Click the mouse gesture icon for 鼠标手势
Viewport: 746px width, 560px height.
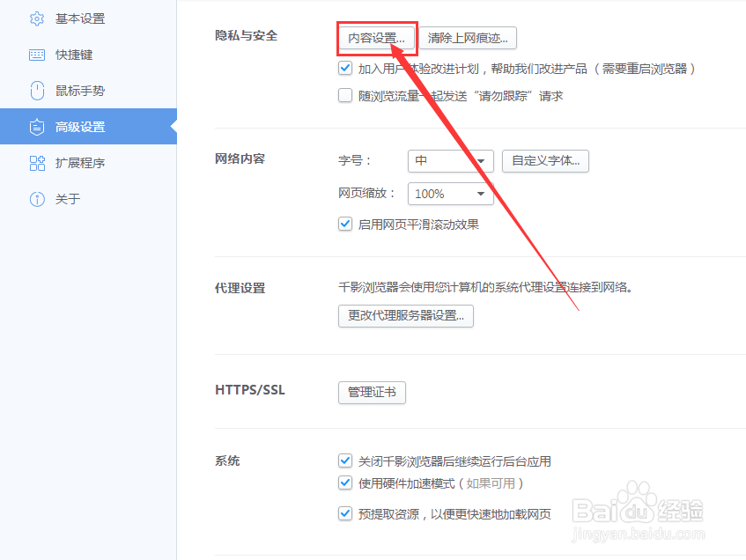[x=36, y=91]
